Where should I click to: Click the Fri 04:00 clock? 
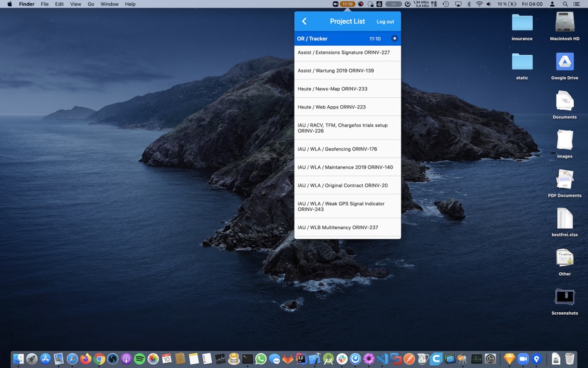532,4
